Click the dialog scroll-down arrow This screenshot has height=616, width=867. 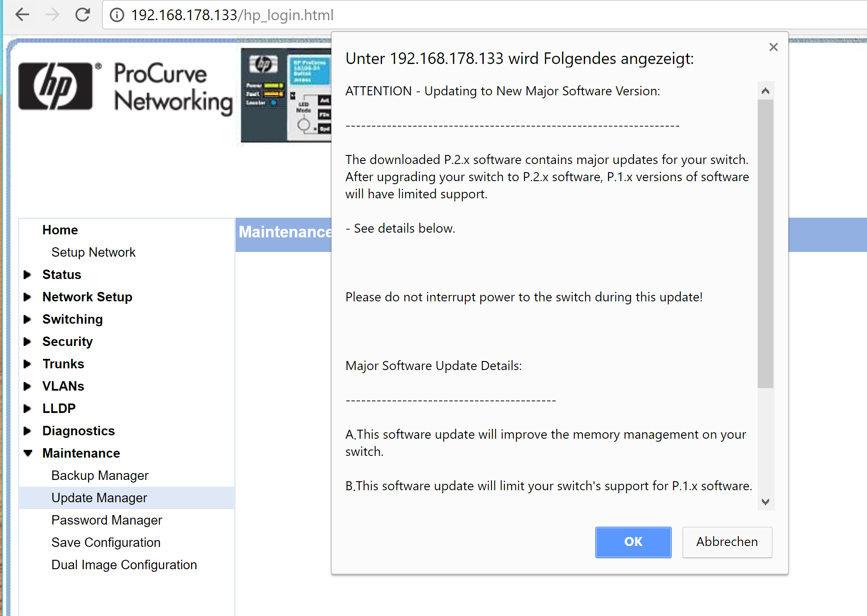[765, 501]
